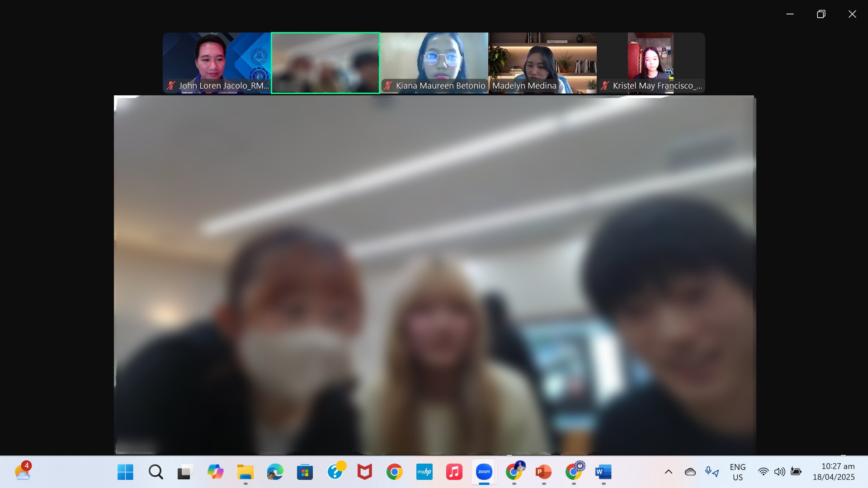Switch to PowerPoint in the taskbar
868x488 pixels.
tap(543, 472)
